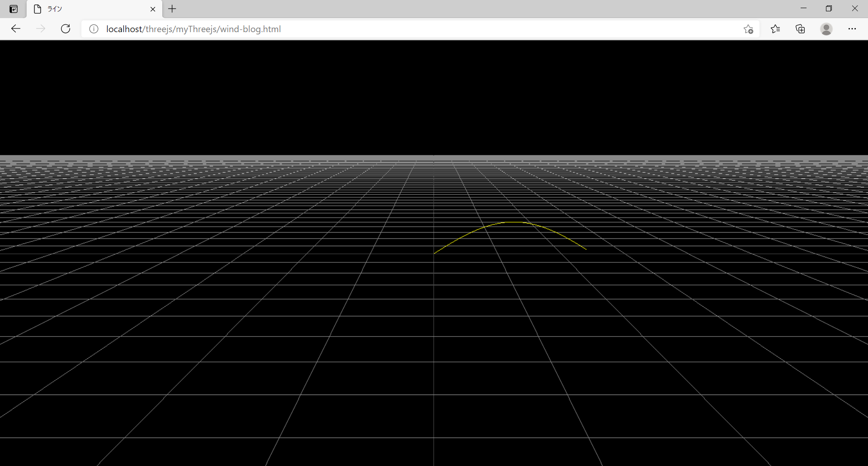868x466 pixels.
Task: Add this page to favorites
Action: click(x=748, y=29)
